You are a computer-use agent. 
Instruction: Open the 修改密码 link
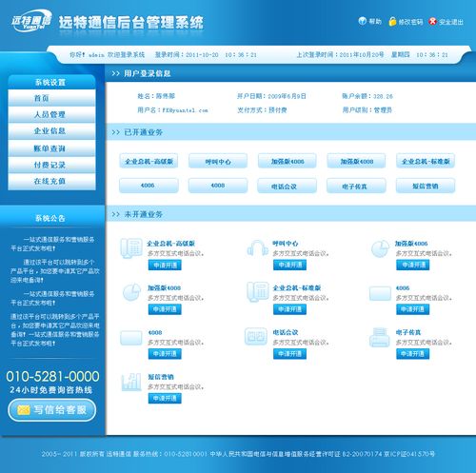[x=410, y=22]
